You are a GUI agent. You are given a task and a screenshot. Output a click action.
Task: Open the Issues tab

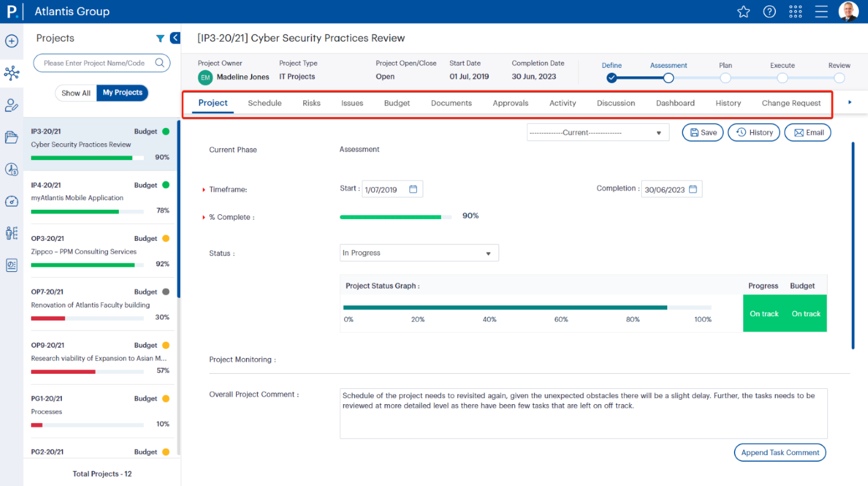[x=352, y=103]
